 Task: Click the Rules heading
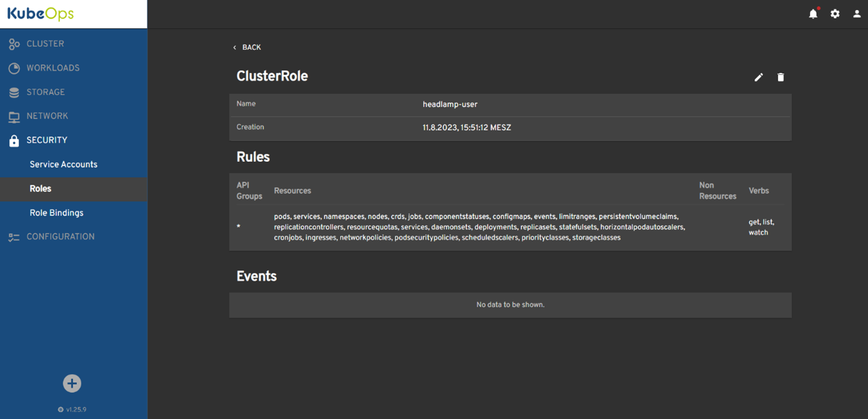coord(253,157)
